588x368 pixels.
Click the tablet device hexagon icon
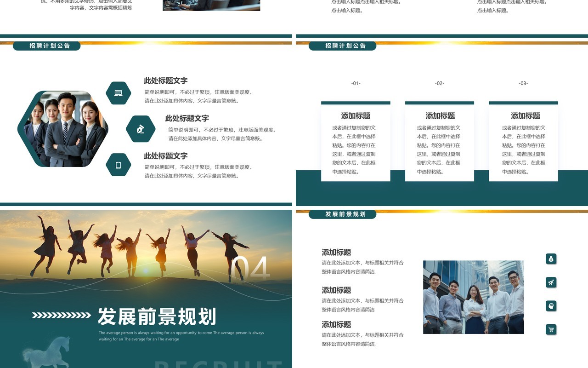119,165
